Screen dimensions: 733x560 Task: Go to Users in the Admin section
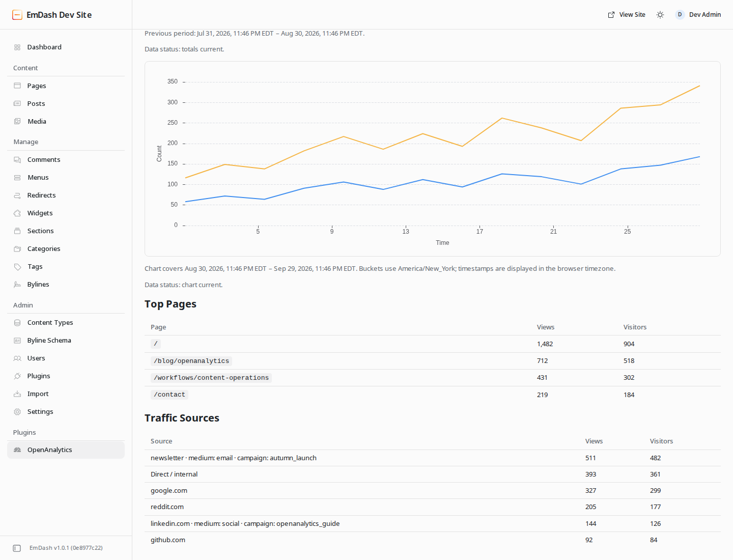pos(66,358)
